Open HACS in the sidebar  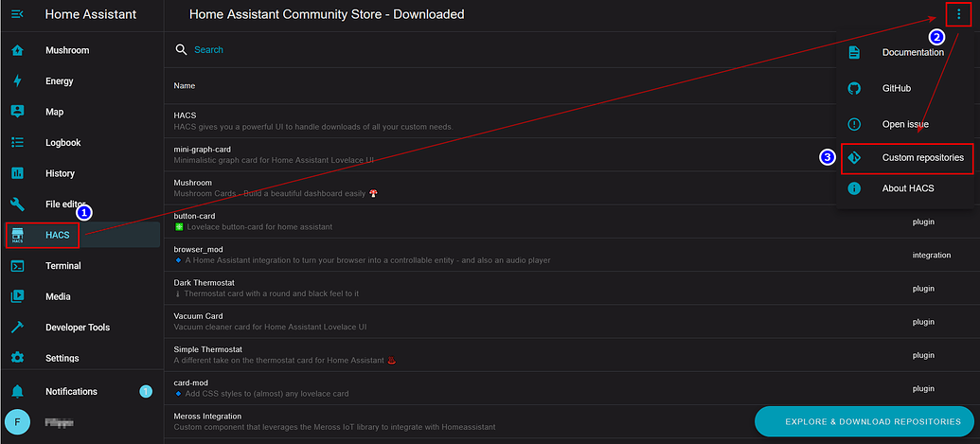57,235
